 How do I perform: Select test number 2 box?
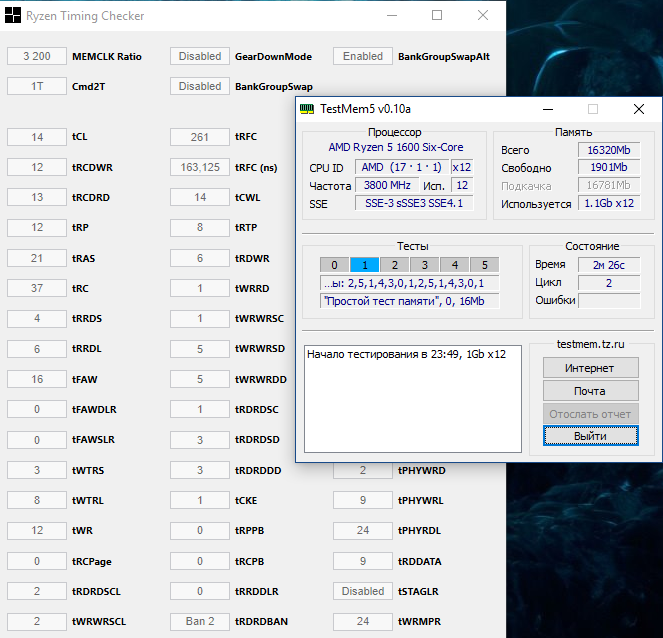point(395,265)
